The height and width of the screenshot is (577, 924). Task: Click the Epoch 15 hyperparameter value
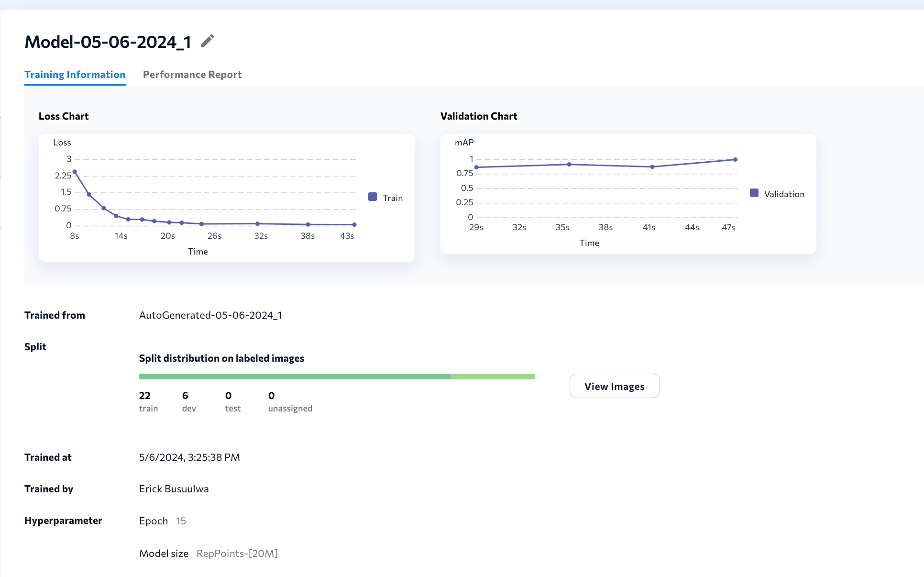click(181, 521)
